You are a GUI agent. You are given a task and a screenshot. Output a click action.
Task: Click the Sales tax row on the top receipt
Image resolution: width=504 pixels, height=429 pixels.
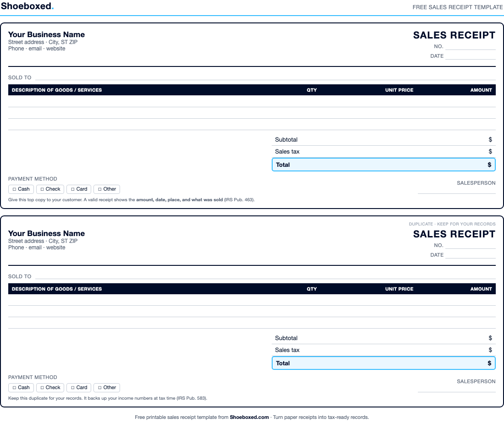click(383, 151)
